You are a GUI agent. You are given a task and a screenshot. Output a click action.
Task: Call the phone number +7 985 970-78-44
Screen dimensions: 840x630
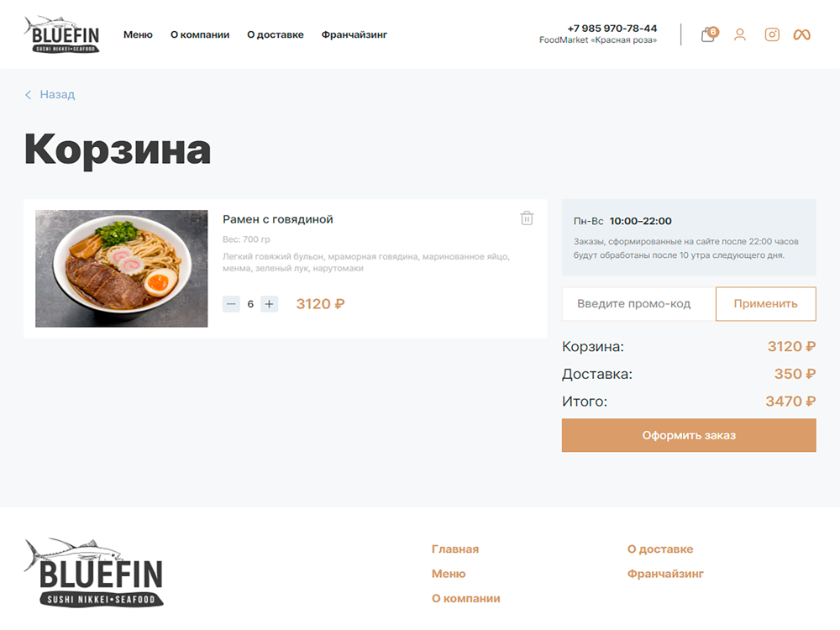point(612,29)
